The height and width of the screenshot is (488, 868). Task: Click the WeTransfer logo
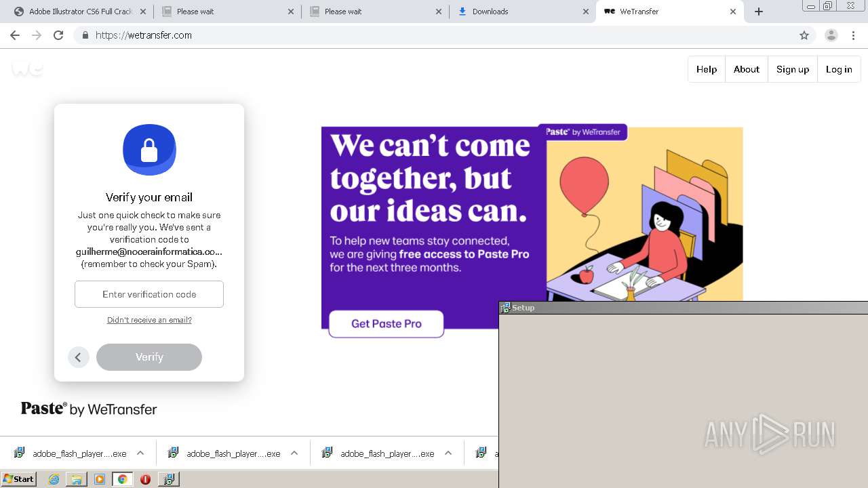coord(27,68)
